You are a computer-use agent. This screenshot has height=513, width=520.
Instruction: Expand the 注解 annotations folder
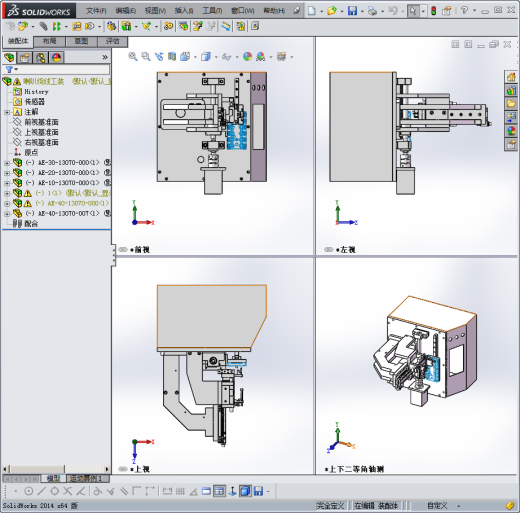tap(7, 112)
